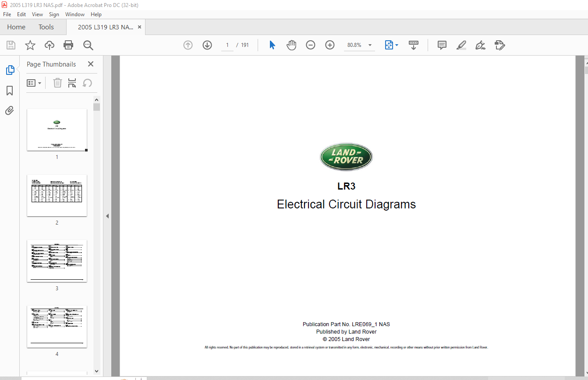Open the Sign menu
This screenshot has height=380, width=588.
tap(54, 14)
